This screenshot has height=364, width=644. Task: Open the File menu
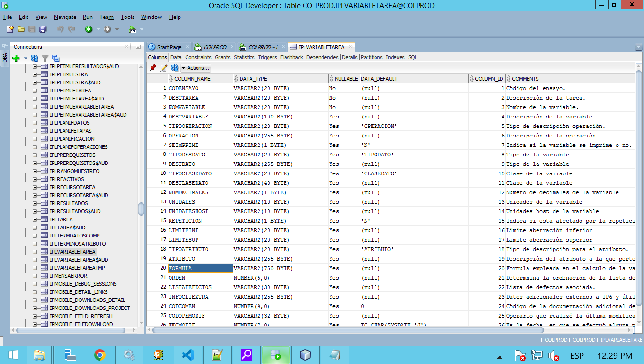8,17
